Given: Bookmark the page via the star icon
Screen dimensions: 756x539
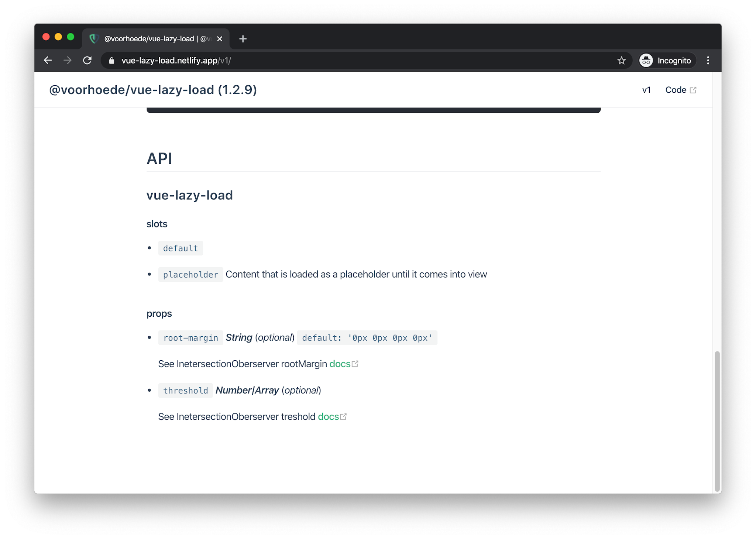Looking at the screenshot, I should click(x=622, y=60).
